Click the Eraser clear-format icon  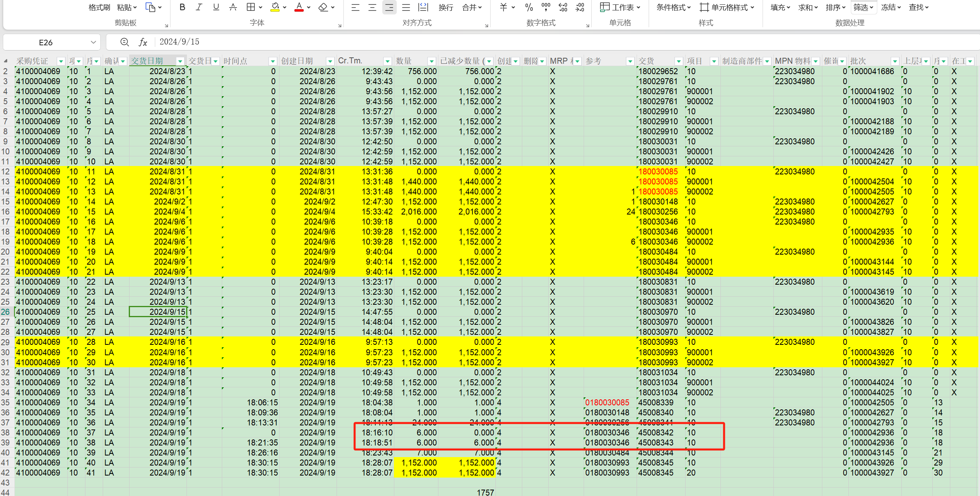point(323,7)
